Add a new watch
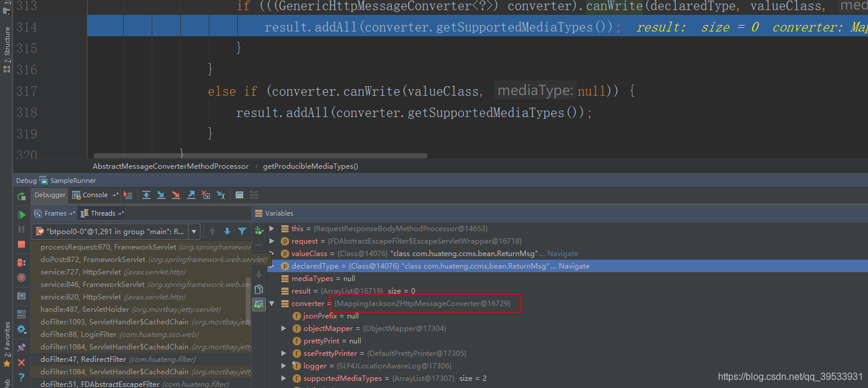Image resolution: width=868 pixels, height=388 pixels. point(259,230)
